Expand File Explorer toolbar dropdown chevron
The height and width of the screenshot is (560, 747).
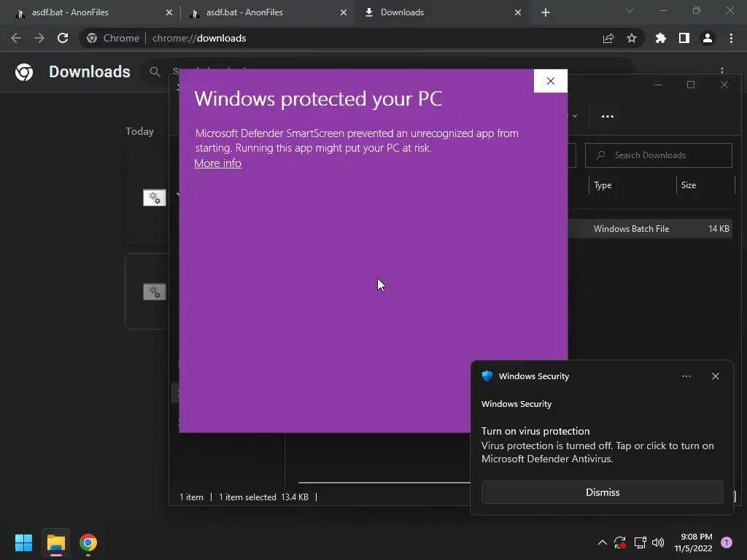coord(575,116)
